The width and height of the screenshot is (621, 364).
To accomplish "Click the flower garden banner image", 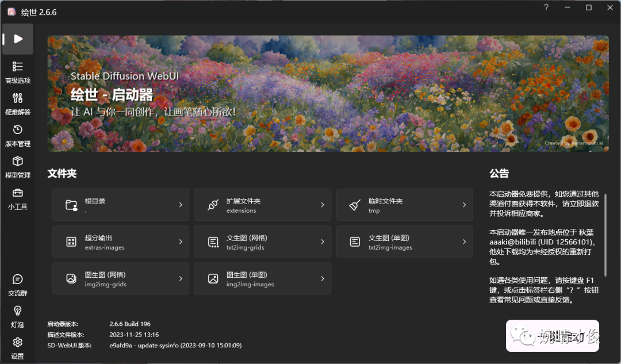I will 328,94.
